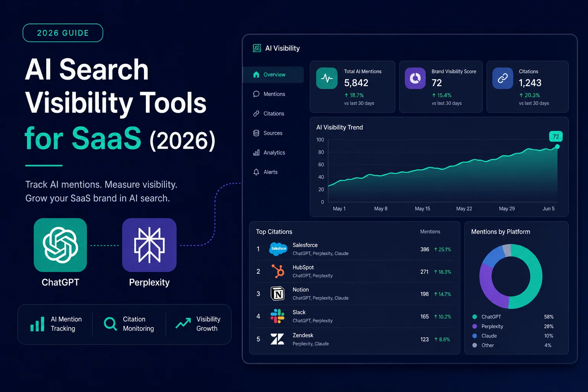The height and width of the screenshot is (392, 588).
Task: Click the large ChatGPT logo tile
Action: pyautogui.click(x=60, y=245)
